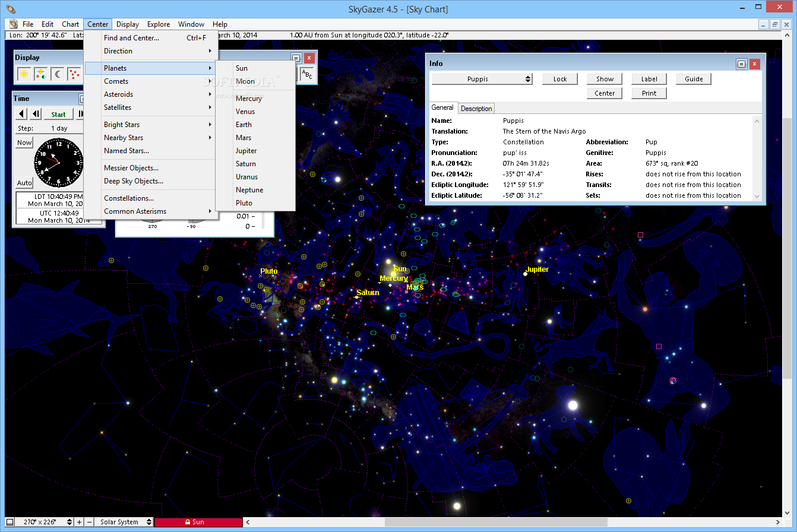Select Uranus in Planets submenu
The width and height of the screenshot is (797, 532).
tap(255, 177)
